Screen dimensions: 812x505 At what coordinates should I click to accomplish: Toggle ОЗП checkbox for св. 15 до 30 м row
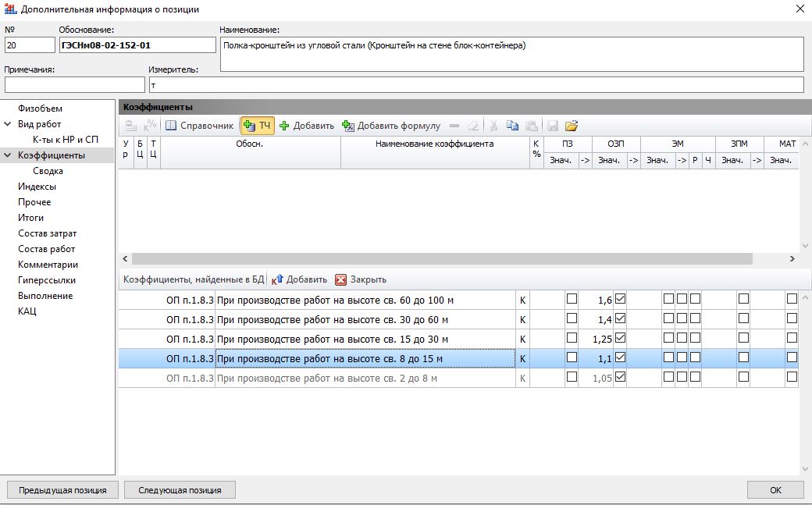pos(620,338)
